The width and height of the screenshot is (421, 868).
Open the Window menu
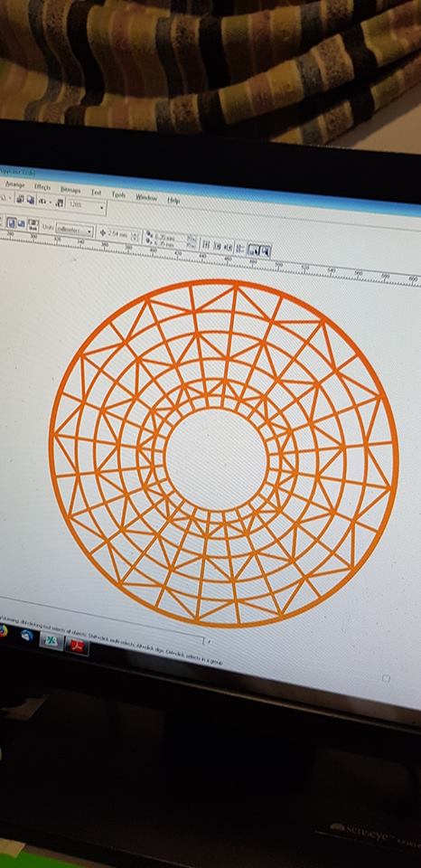[x=146, y=198]
